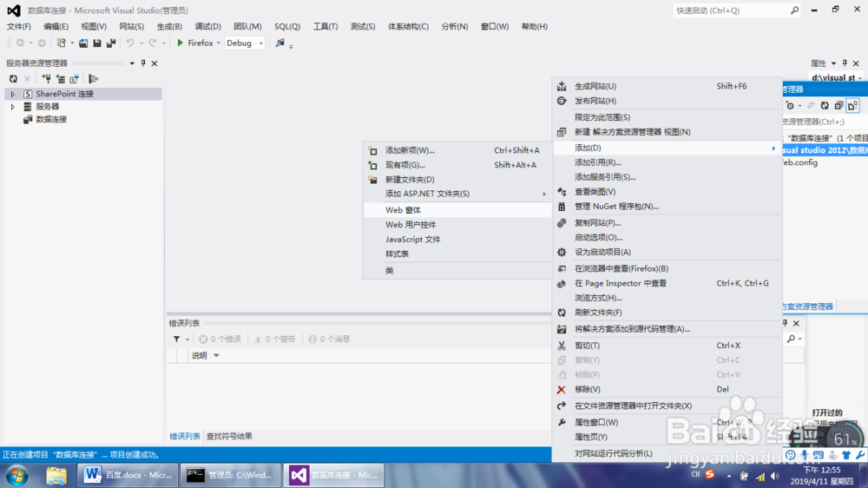Open the 说明 column dropdown arrow
The width and height of the screenshot is (868, 488).
[x=216, y=356]
